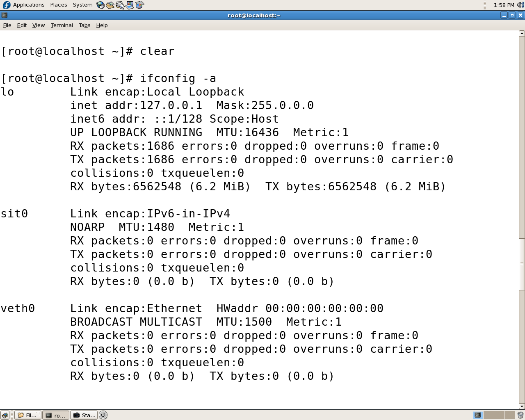Click the volume speaker icon in the tray
The width and height of the screenshot is (525, 420).
[x=520, y=5]
